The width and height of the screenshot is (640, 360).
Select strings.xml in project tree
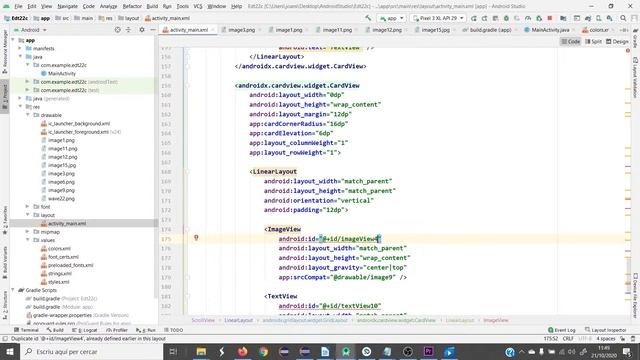click(60, 273)
